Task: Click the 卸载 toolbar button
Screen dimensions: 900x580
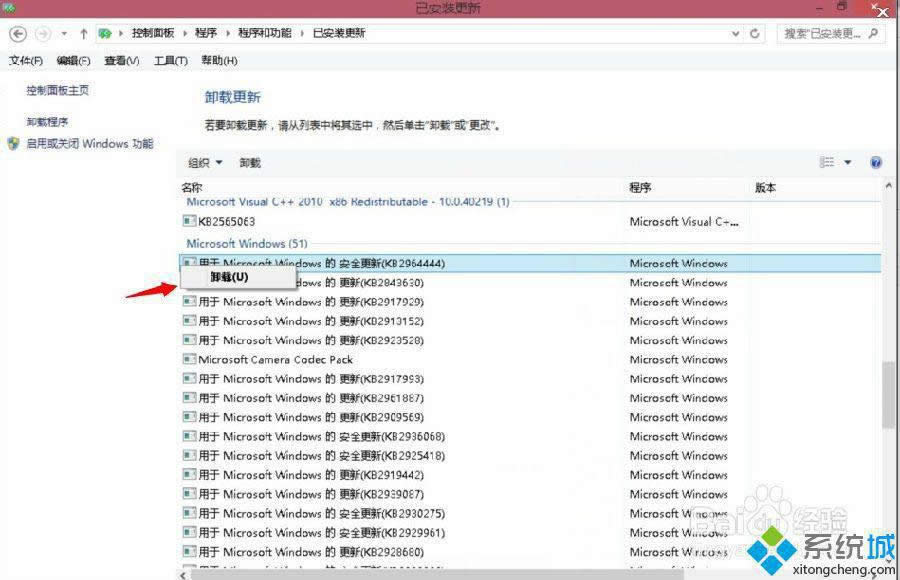Action: (250, 162)
